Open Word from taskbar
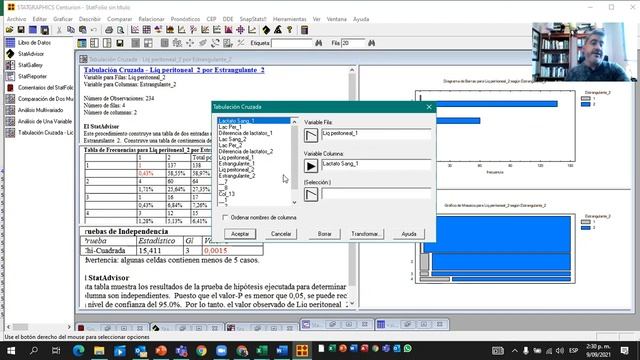This screenshot has width=640, height=360. [282, 351]
